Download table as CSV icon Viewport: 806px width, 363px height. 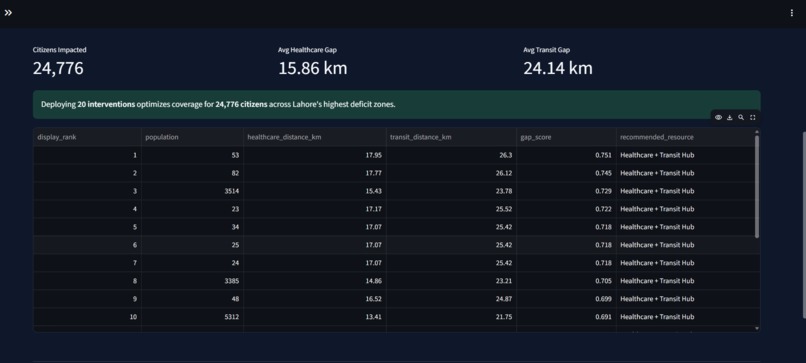coord(729,117)
